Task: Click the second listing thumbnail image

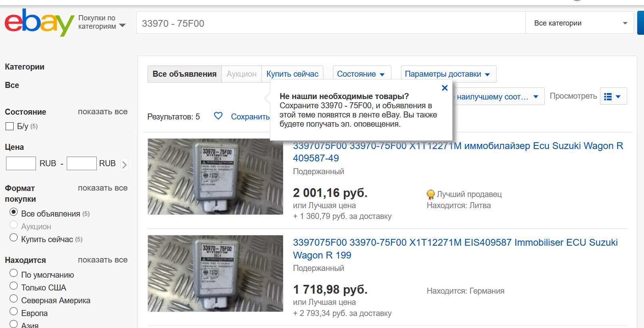Action: (x=215, y=273)
